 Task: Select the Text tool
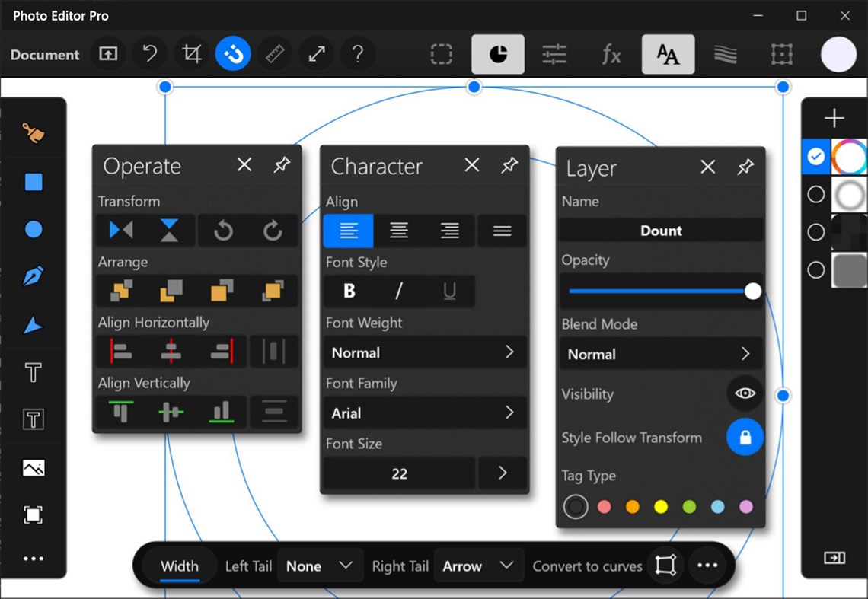tap(34, 372)
